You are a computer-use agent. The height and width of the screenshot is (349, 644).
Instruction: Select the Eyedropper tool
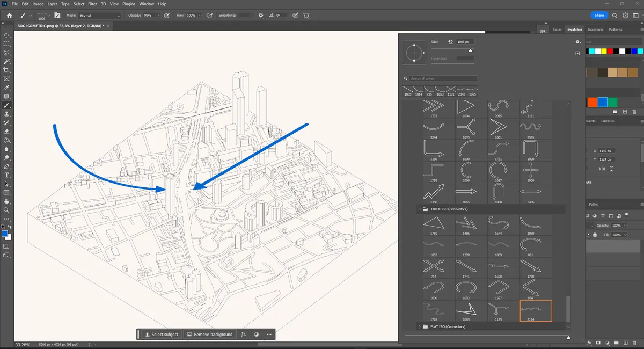pyautogui.click(x=6, y=88)
